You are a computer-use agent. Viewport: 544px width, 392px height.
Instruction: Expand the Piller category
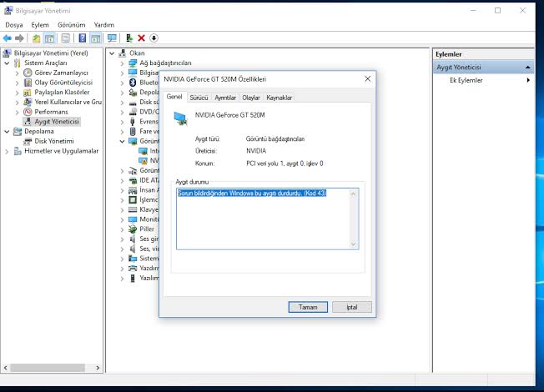tap(122, 229)
